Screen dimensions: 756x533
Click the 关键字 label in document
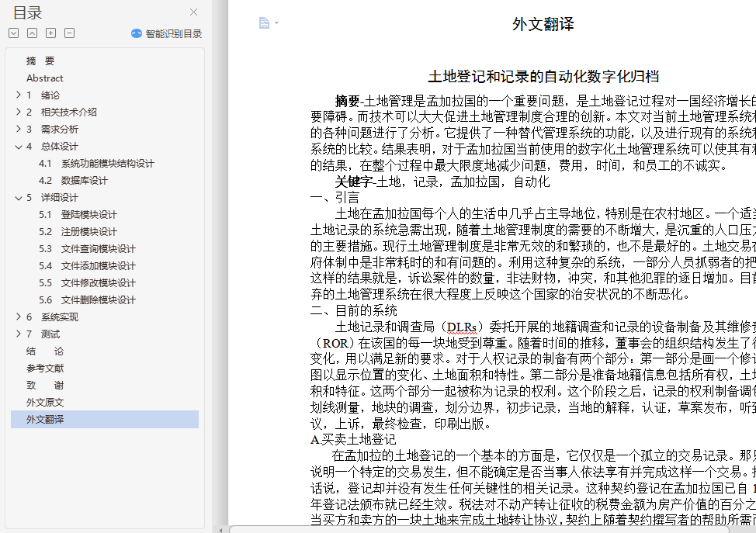353,182
